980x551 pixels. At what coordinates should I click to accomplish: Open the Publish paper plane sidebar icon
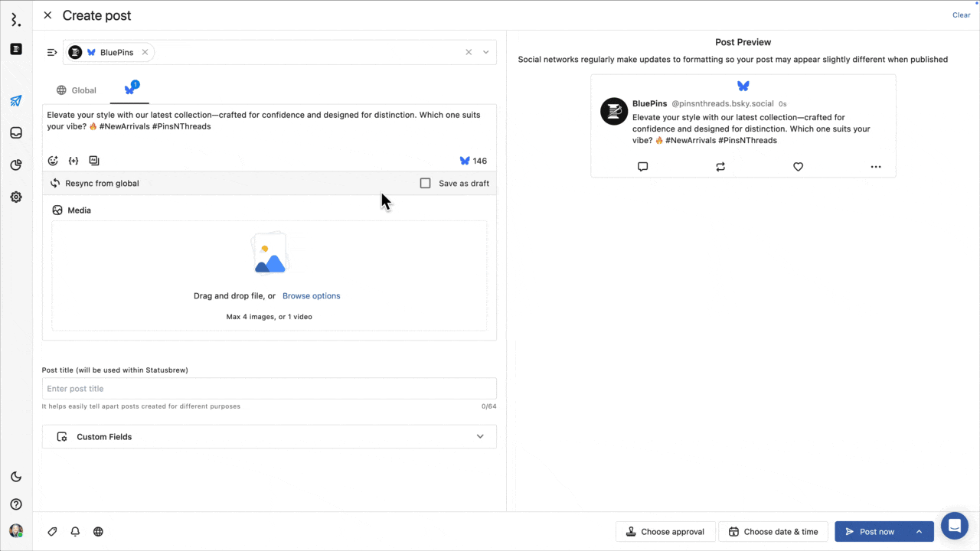(x=16, y=101)
